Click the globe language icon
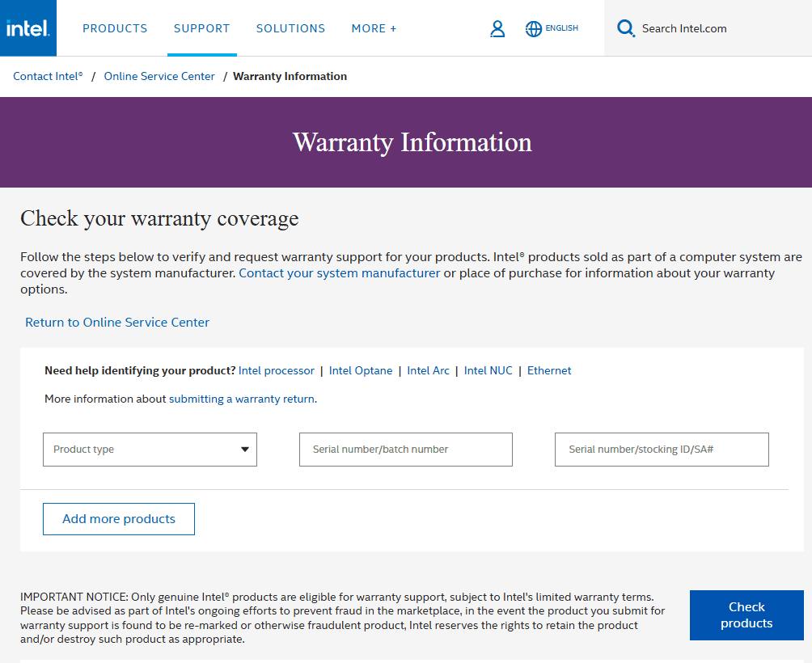This screenshot has width=812, height=663. (534, 28)
